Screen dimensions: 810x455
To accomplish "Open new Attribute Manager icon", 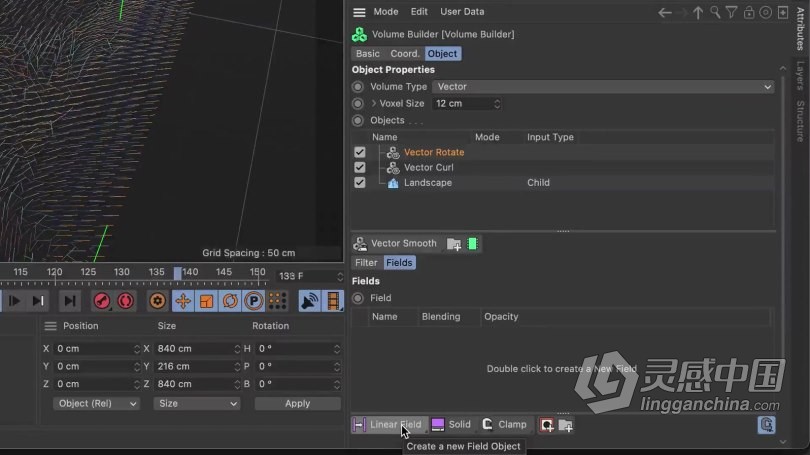I will pos(783,12).
